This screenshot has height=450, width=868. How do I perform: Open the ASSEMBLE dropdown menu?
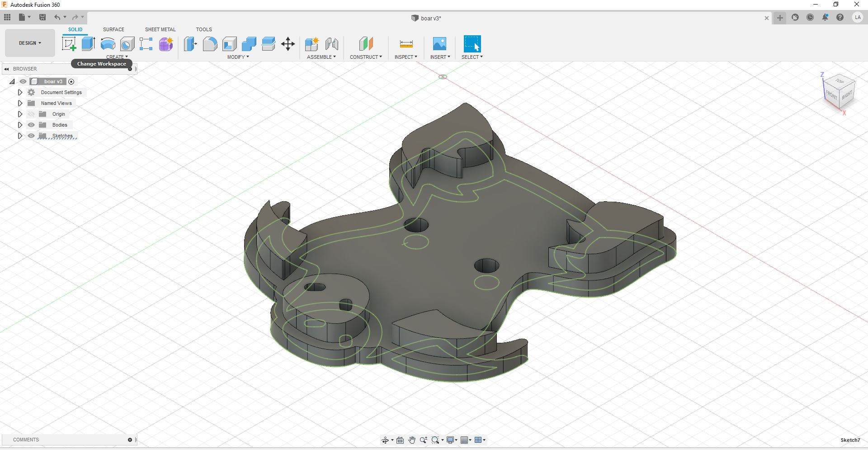[321, 57]
